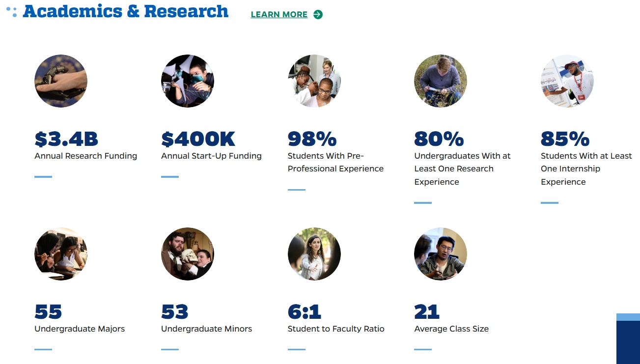Screen dimensions: 640x364
Task: Click the undergraduate research field photo
Action: tap(441, 81)
